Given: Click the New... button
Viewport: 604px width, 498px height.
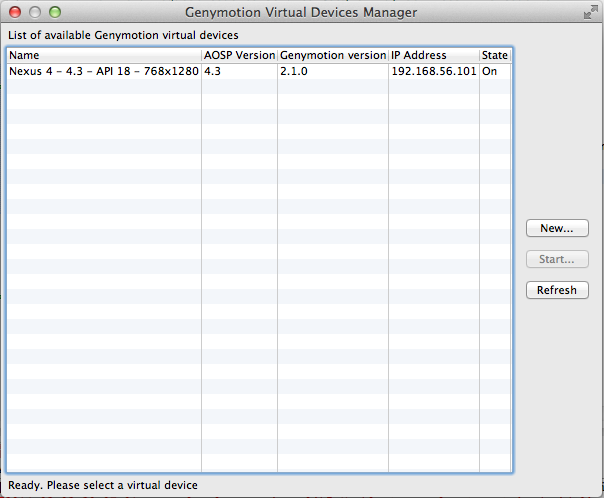Looking at the screenshot, I should click(x=557, y=228).
